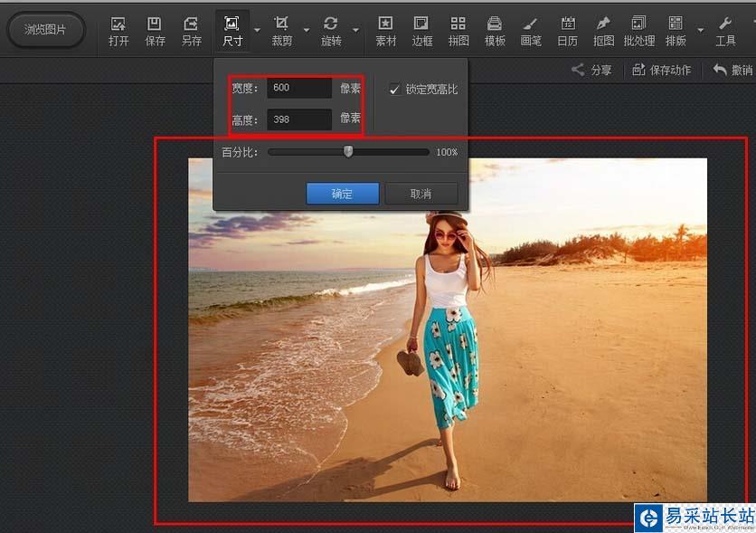Click the 撤销 undo button

[733, 70]
